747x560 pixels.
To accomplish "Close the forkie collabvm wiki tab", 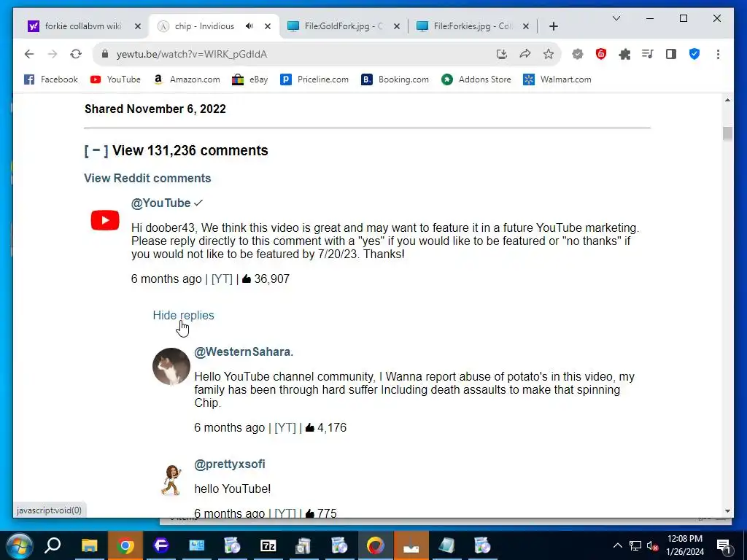I will point(138,26).
